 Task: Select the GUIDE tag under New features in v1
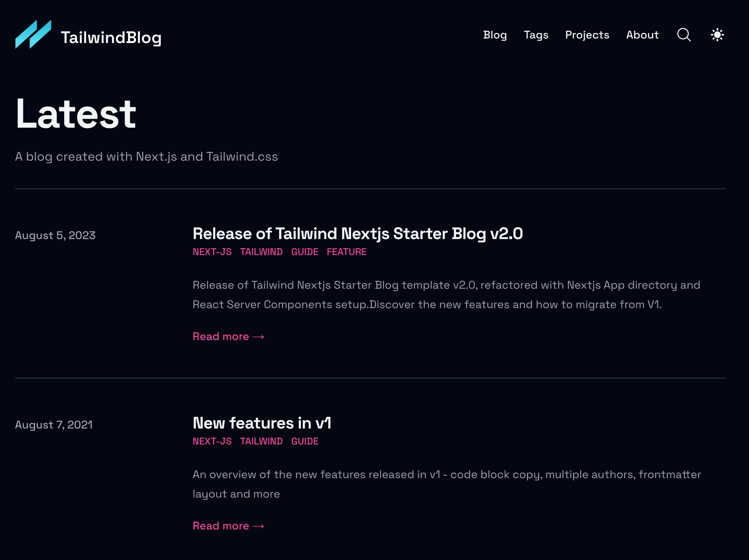pyautogui.click(x=305, y=441)
